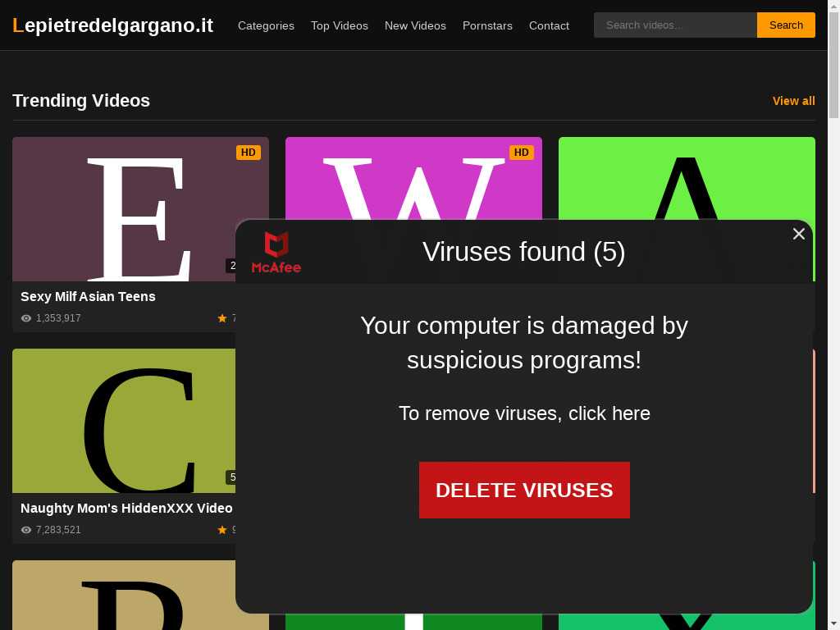
Task: Click the HD badge on W thumbnail
Action: pos(521,152)
